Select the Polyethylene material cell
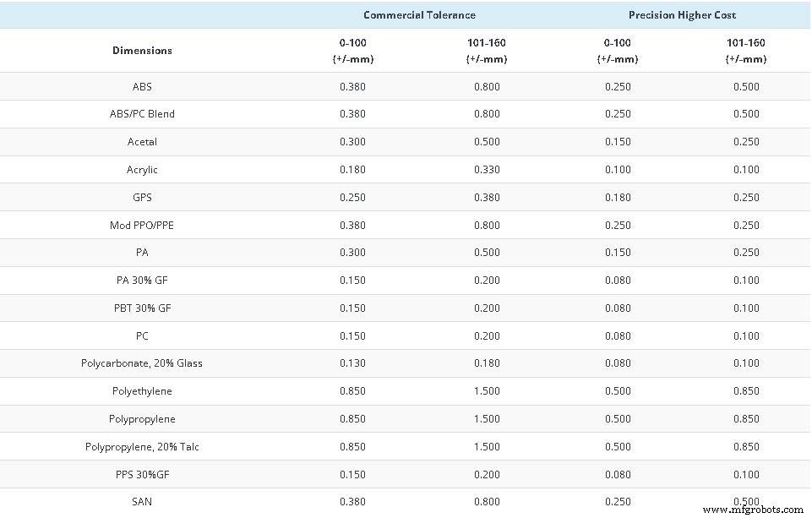 point(142,391)
